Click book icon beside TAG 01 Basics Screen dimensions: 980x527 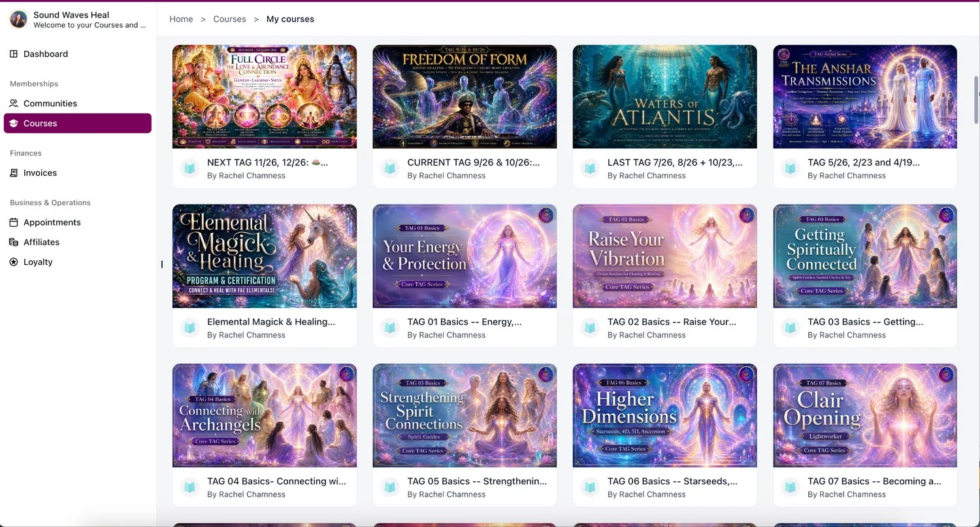tap(390, 328)
